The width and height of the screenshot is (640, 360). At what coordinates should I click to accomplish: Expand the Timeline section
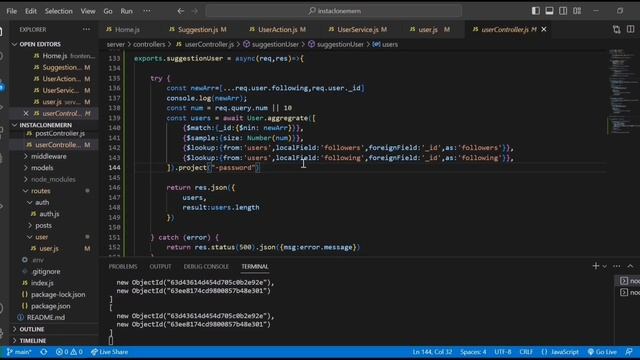(x=33, y=340)
